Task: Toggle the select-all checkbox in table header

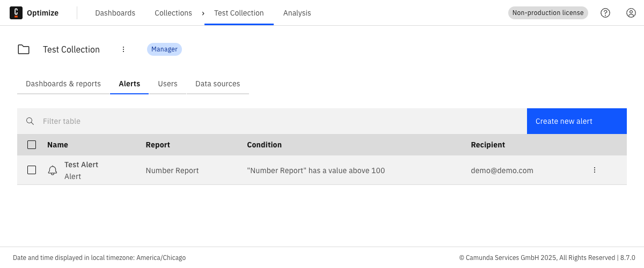Action: (32, 145)
